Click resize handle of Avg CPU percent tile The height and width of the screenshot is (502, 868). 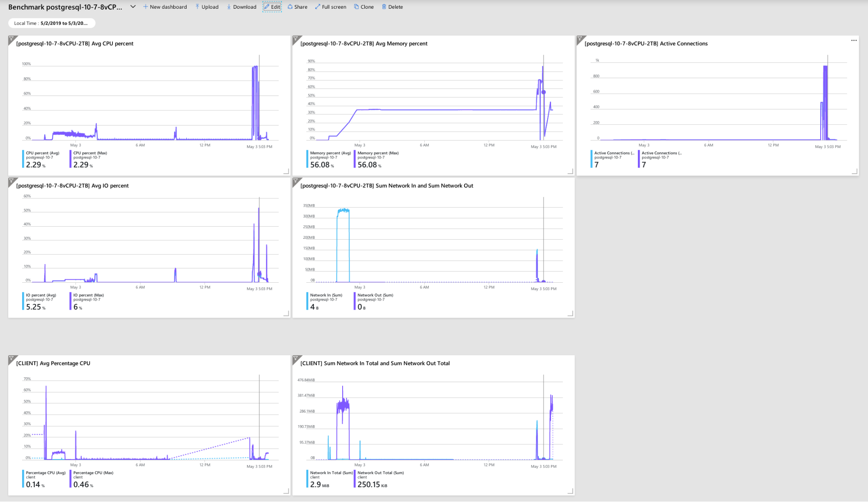pyautogui.click(x=287, y=172)
